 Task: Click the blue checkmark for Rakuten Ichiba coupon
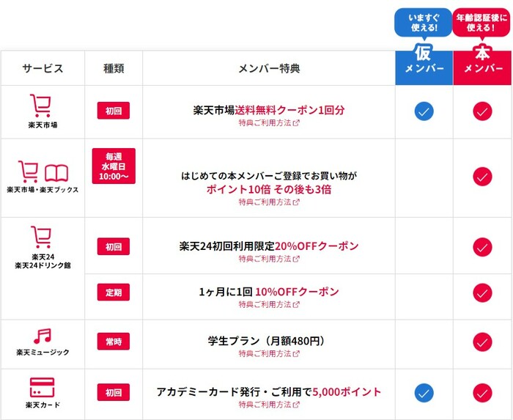pos(424,111)
